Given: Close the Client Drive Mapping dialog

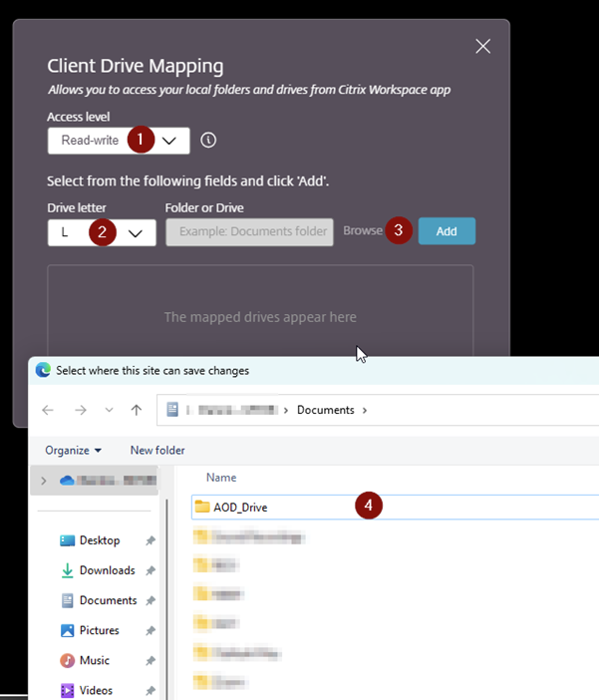Looking at the screenshot, I should pyautogui.click(x=483, y=46).
